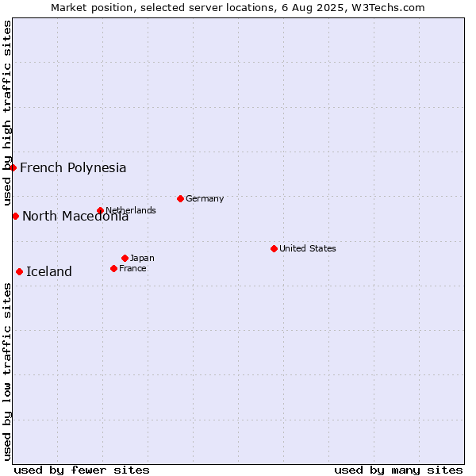Screen dimensions: 476x476
Task: Click the Japan red data point
Action: pyautogui.click(x=125, y=259)
